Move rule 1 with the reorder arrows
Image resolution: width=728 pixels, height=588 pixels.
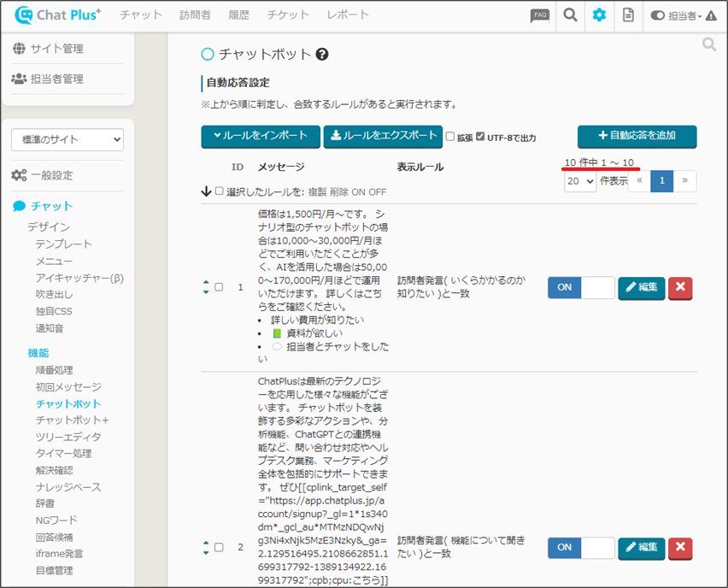click(x=206, y=287)
